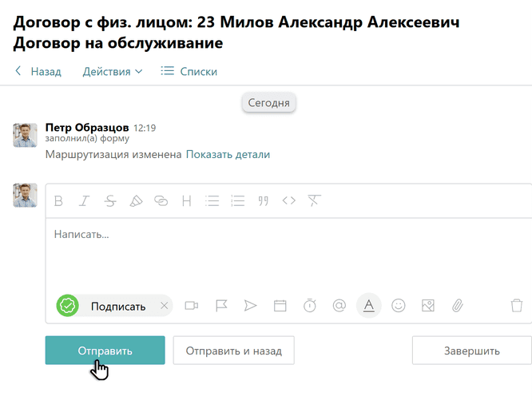Select the text highlighter tool
This screenshot has height=404, width=532.
click(136, 201)
